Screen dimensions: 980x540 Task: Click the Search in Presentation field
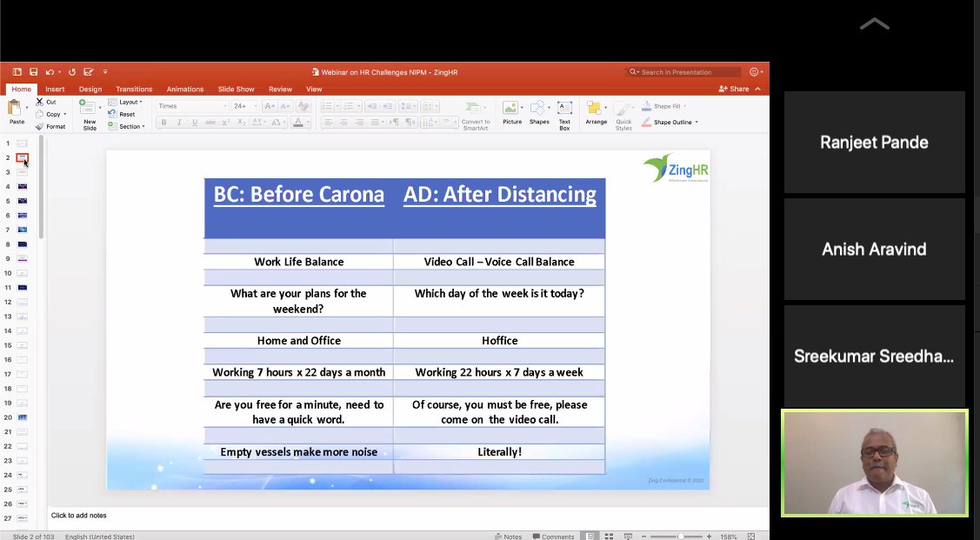(x=683, y=72)
